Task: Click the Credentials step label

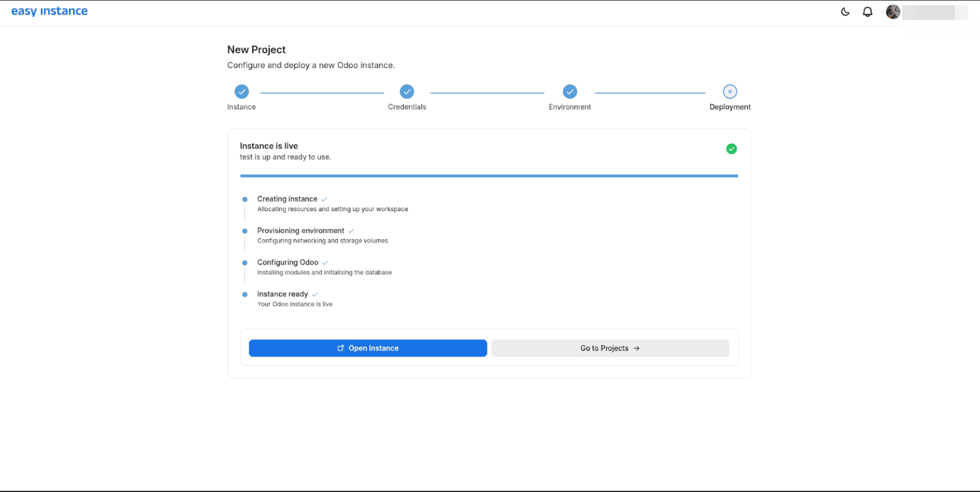Action: click(x=407, y=107)
